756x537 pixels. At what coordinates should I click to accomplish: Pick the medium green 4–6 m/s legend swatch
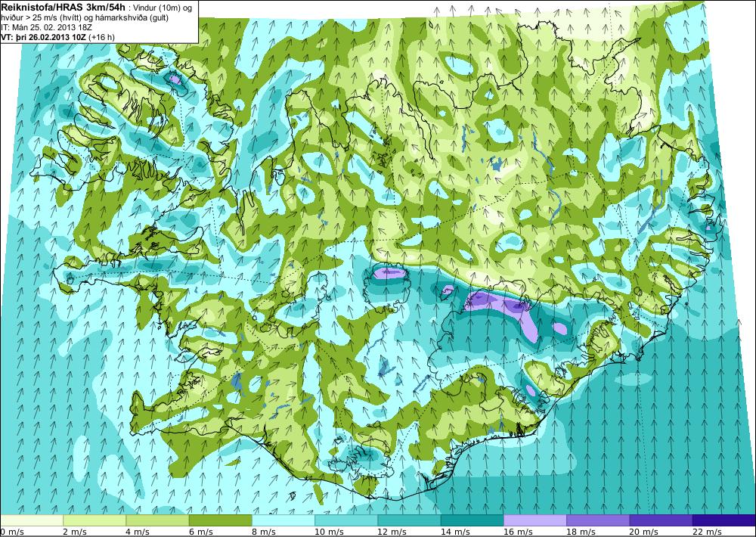click(x=157, y=520)
